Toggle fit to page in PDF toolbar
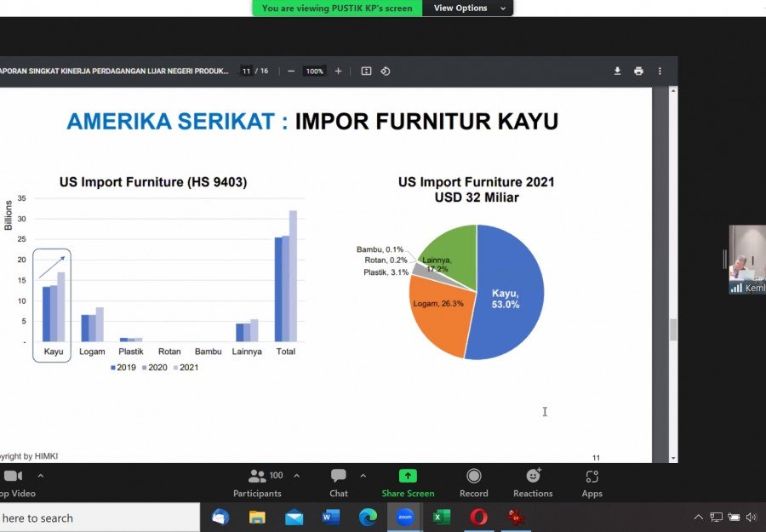 [366, 72]
